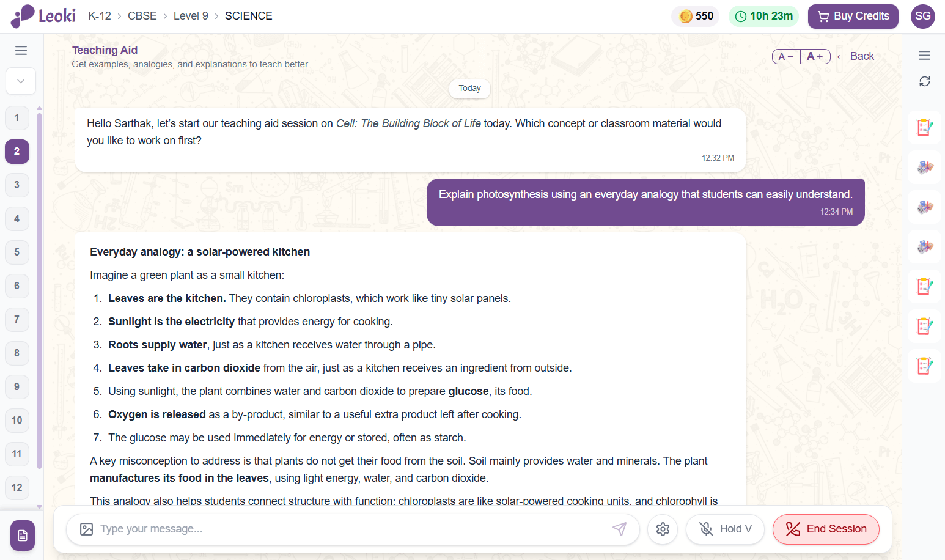Click the 10h 23m time remaining badge
Screen dimensions: 945x560
click(764, 17)
